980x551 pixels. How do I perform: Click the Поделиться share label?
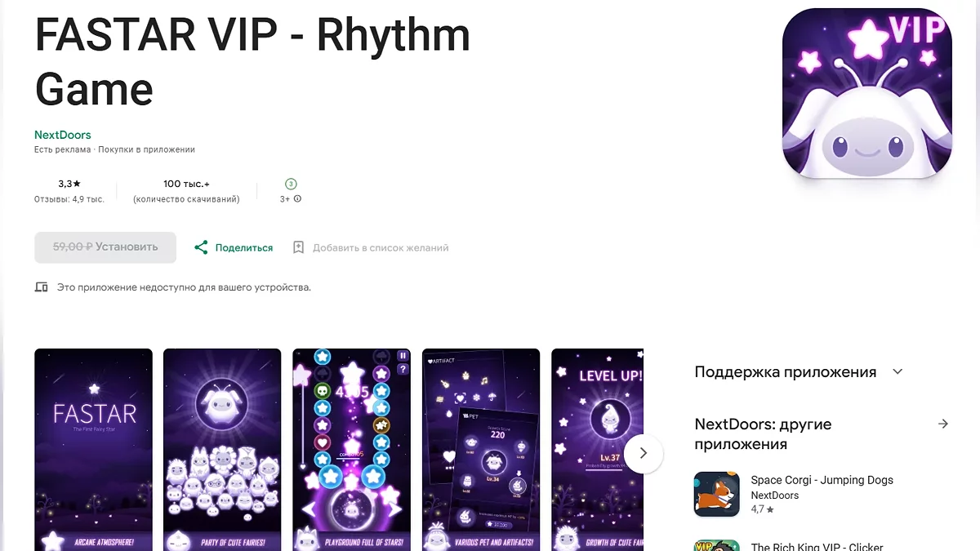point(244,247)
